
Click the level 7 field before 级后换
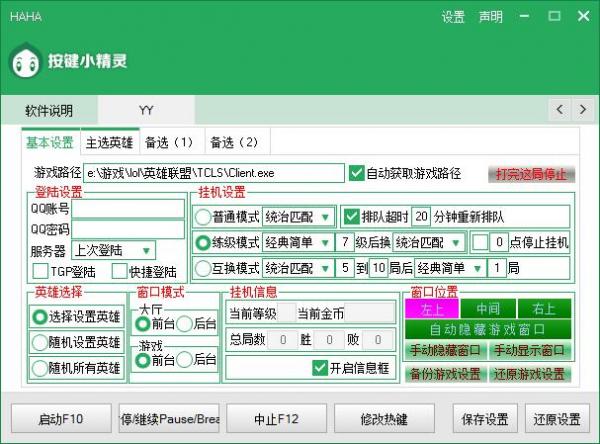345,242
